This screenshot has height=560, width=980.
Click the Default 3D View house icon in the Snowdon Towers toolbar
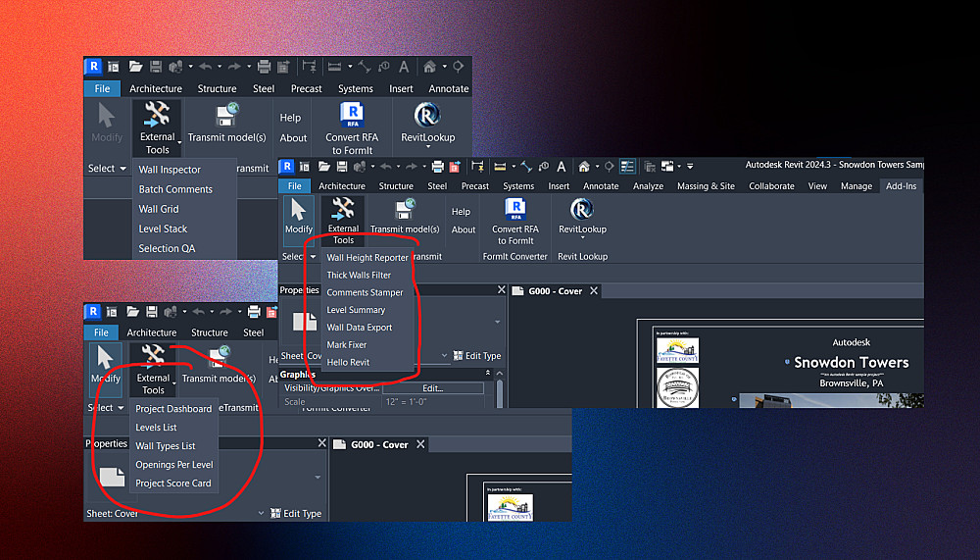pyautogui.click(x=584, y=167)
